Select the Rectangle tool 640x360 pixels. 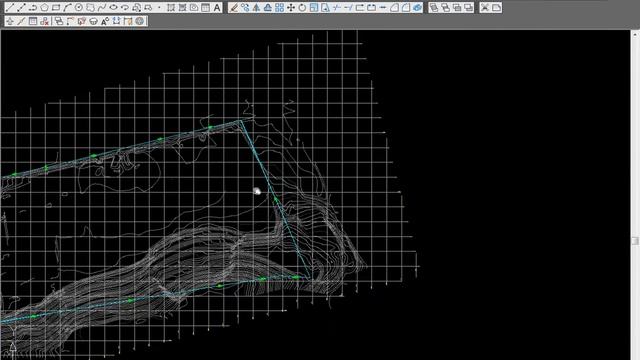[x=56, y=8]
